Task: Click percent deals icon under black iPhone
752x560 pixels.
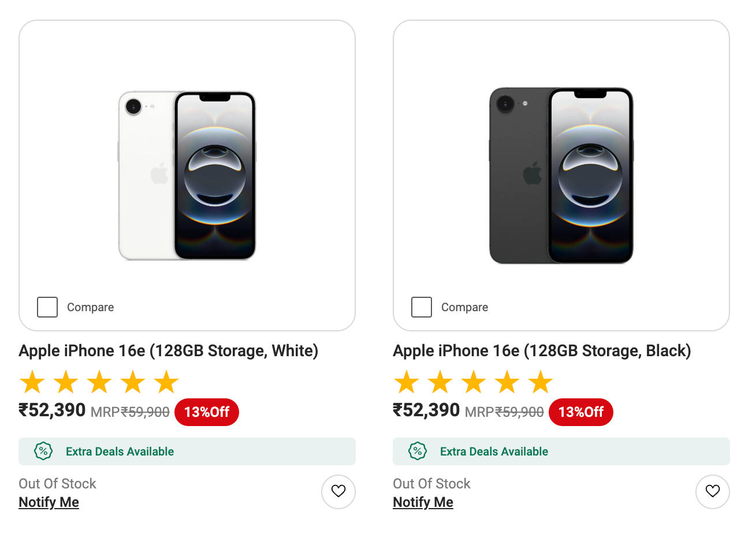Action: tap(418, 451)
